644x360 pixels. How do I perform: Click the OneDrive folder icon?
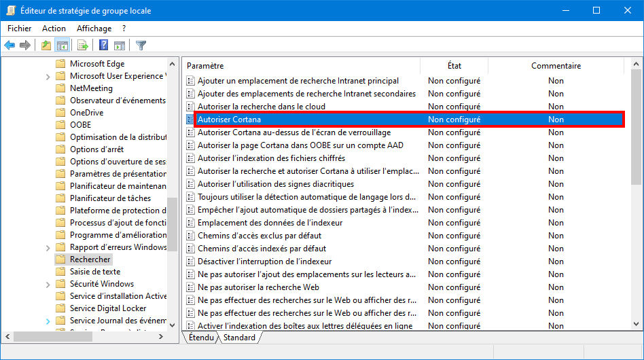pyautogui.click(x=60, y=113)
